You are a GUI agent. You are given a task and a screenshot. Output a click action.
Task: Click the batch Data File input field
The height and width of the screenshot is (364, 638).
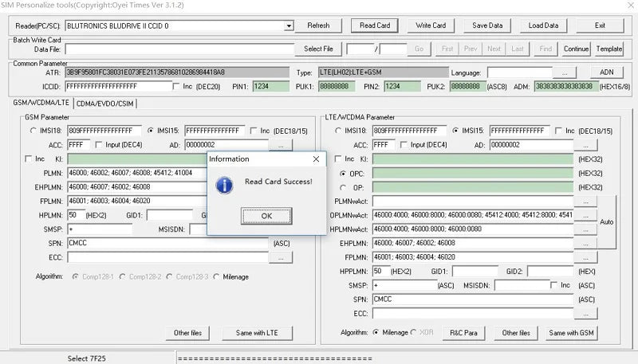179,49
